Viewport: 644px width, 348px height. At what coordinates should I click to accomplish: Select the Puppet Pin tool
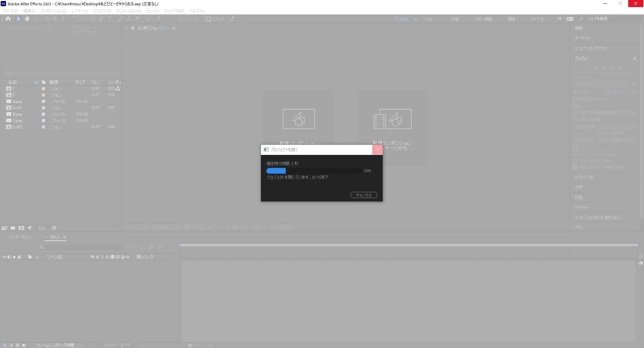click(x=158, y=19)
